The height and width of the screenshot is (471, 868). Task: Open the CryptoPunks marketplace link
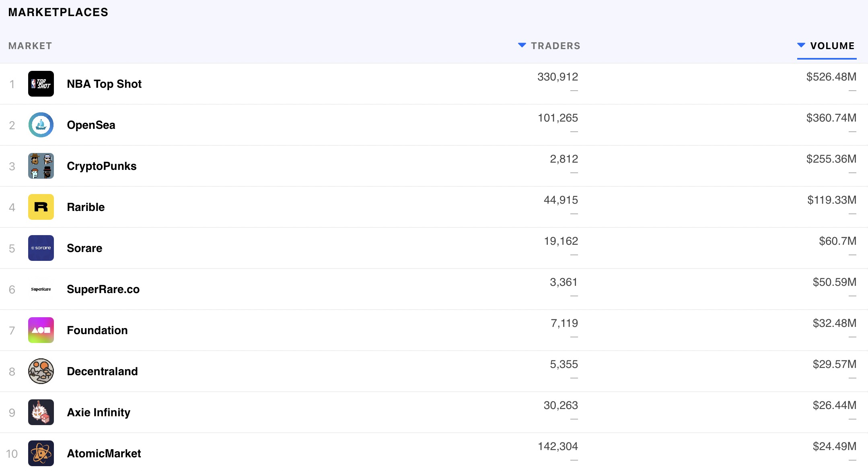click(x=102, y=166)
